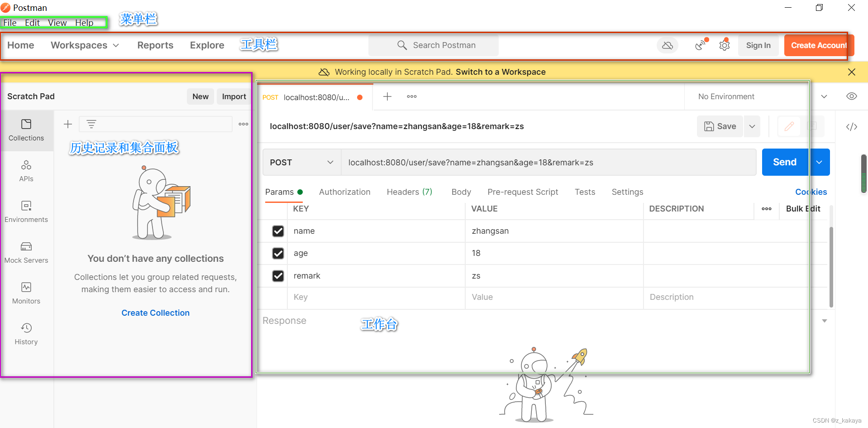868x428 pixels.
Task: Click the environment quick look eye icon
Action: pyautogui.click(x=852, y=96)
